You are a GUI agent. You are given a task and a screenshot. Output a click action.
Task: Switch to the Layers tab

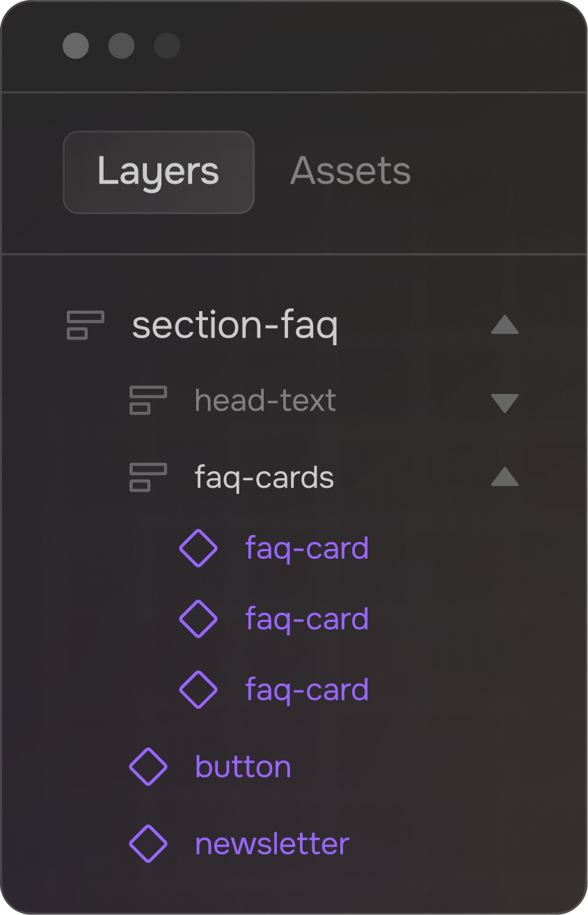159,172
